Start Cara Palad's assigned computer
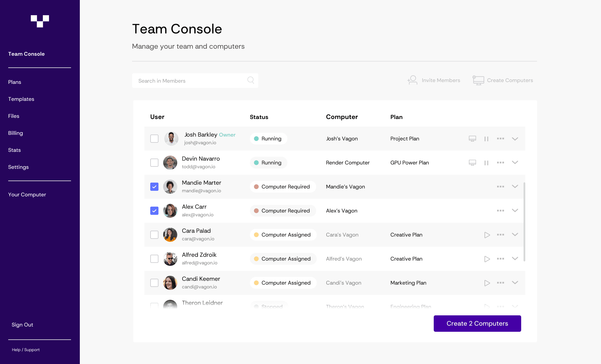This screenshot has width=601, height=364. coord(487,234)
